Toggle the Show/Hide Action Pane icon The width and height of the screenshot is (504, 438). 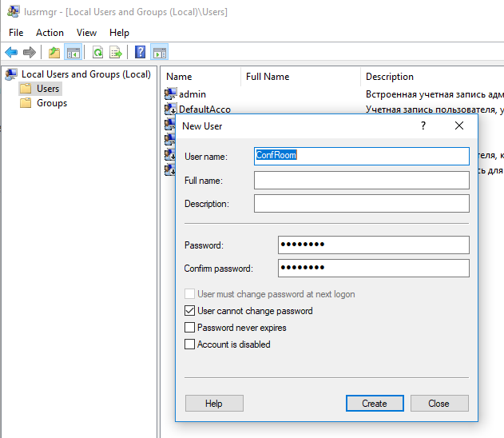pyautogui.click(x=160, y=52)
